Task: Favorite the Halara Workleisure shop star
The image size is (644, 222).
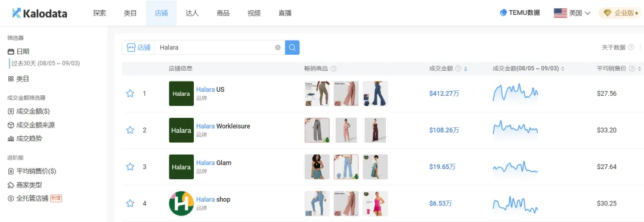Action: point(130,130)
